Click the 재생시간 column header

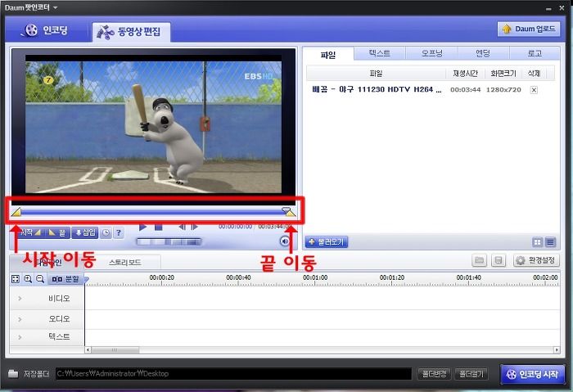pos(465,74)
